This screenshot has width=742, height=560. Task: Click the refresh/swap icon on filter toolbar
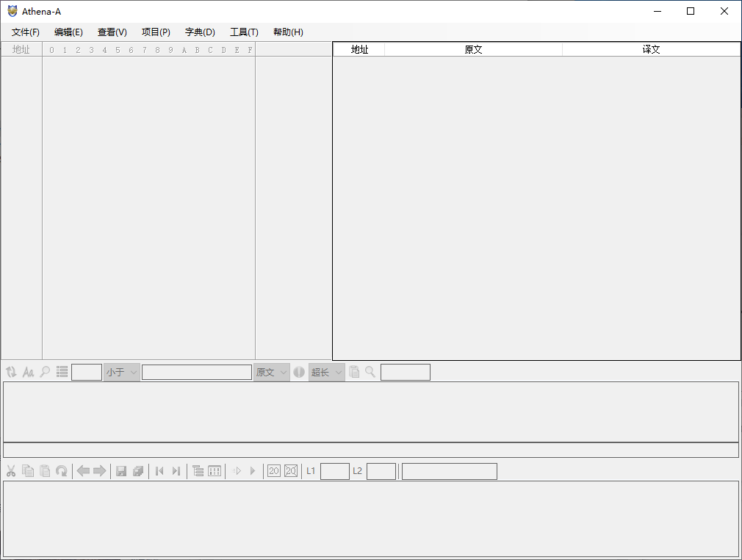click(x=10, y=372)
